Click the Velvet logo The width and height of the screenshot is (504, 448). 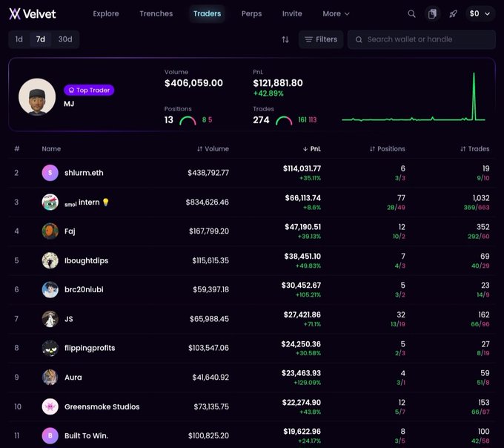tap(33, 14)
